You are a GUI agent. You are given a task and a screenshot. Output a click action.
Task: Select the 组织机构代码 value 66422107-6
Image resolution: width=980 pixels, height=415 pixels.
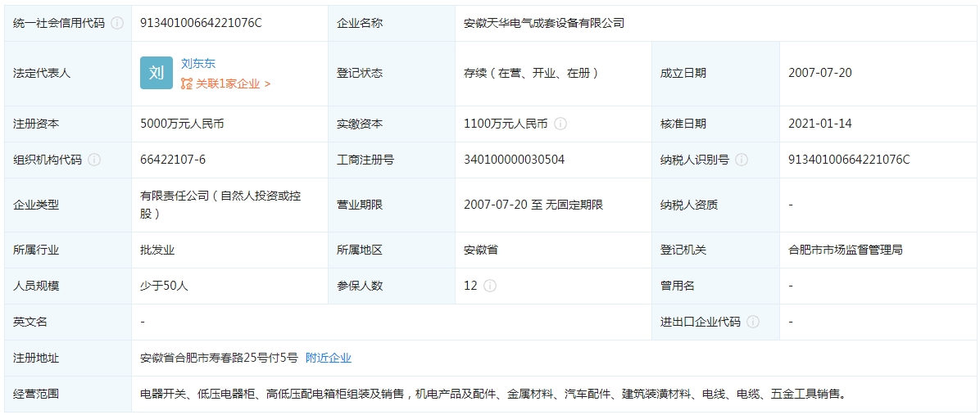pos(173,160)
